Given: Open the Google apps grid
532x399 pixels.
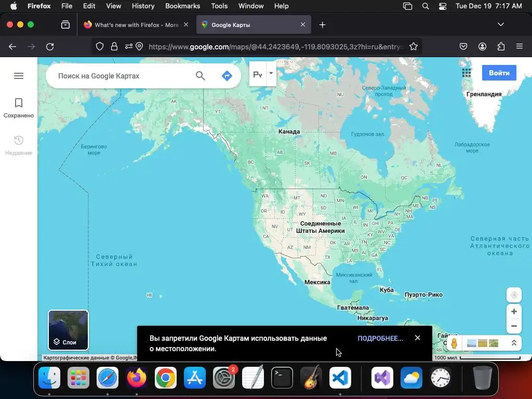Looking at the screenshot, I should click(x=467, y=73).
